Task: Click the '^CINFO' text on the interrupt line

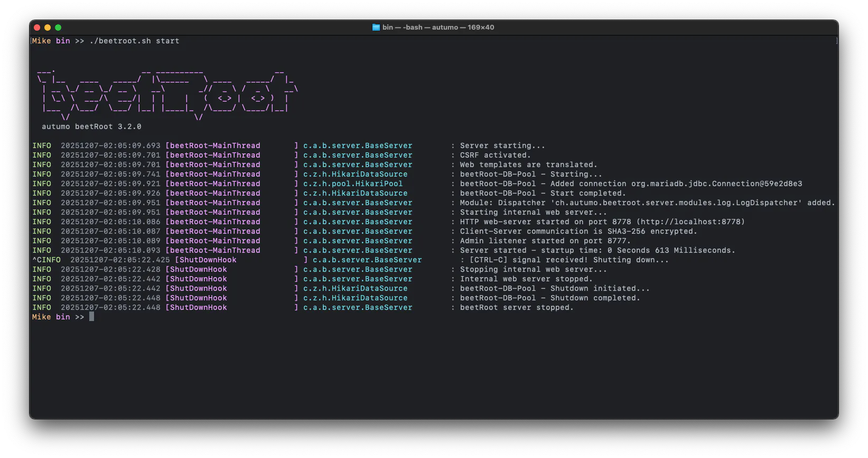Action: (46, 260)
